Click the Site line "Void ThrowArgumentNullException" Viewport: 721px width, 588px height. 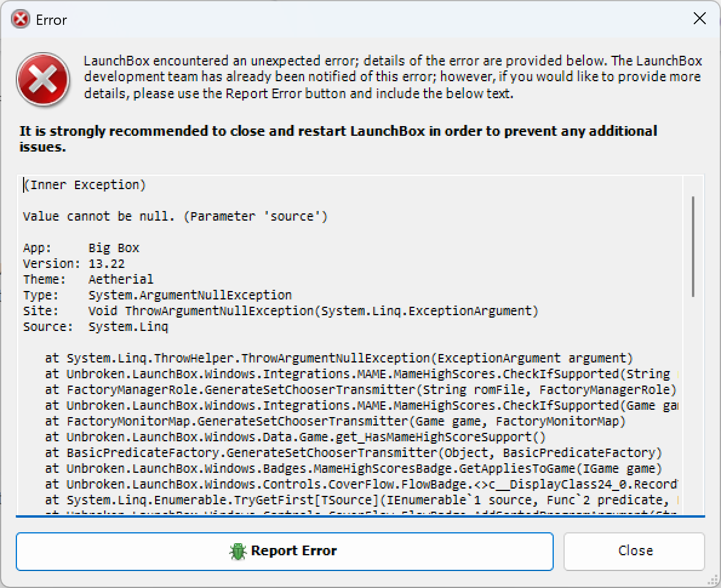coord(313,311)
